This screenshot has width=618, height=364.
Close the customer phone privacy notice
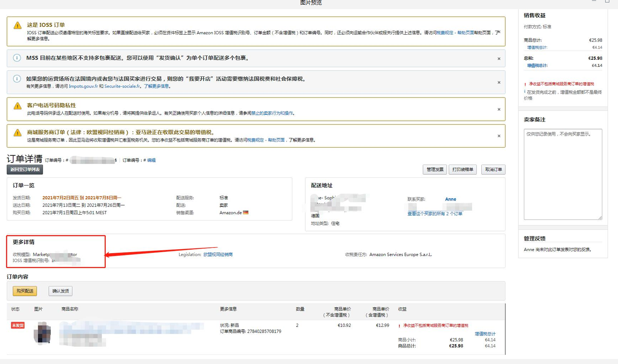499,109
